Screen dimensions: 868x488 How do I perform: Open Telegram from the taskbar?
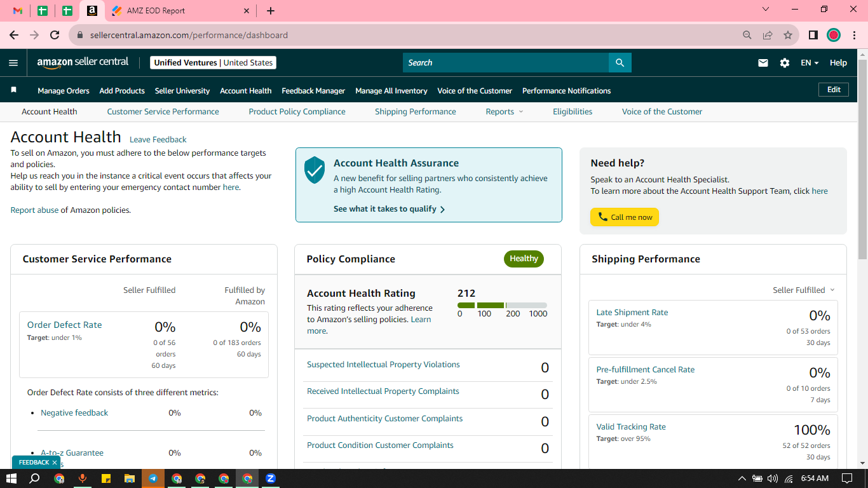[153, 478]
